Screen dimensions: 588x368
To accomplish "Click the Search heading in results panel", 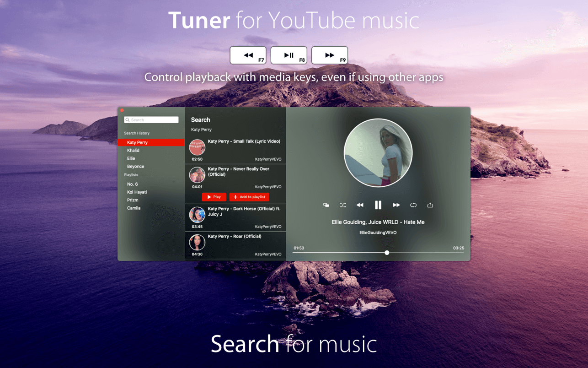I will [200, 120].
